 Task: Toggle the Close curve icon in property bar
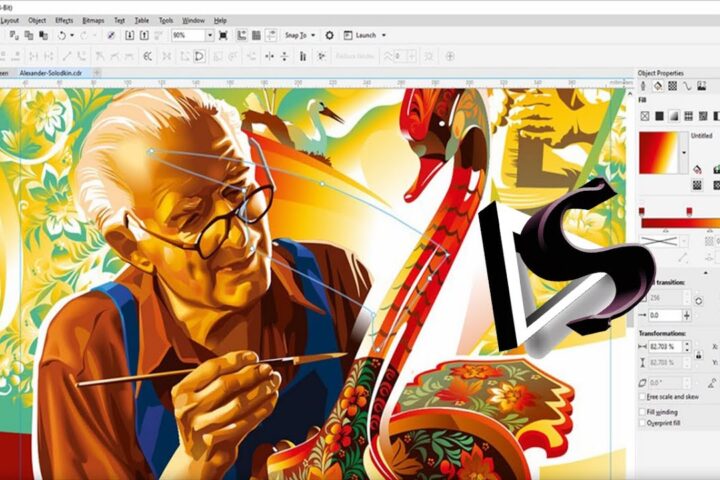click(199, 56)
